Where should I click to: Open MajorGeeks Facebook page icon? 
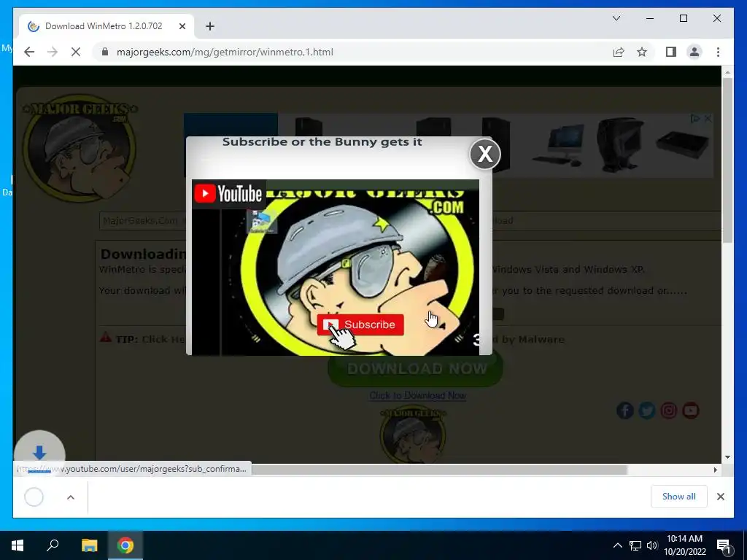click(x=625, y=411)
